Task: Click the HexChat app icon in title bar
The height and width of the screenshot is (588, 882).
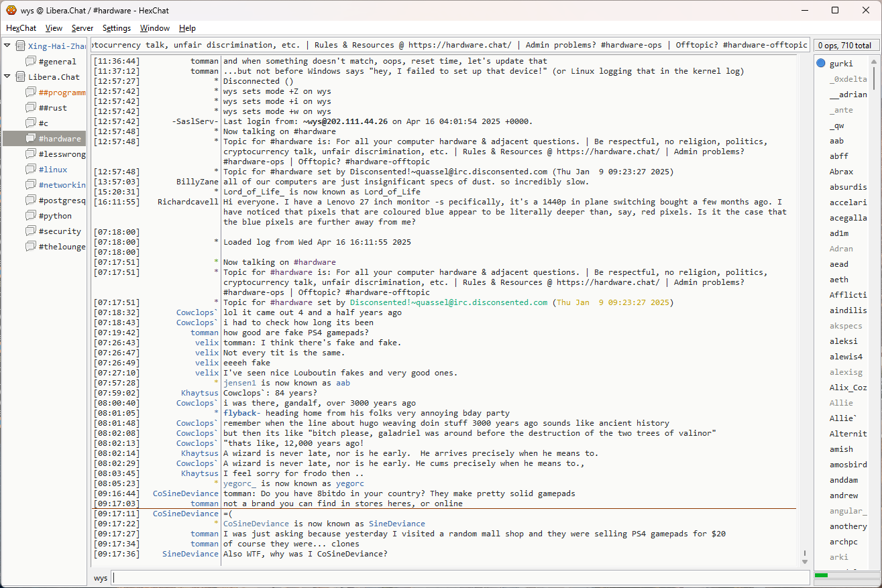Action: (11, 10)
